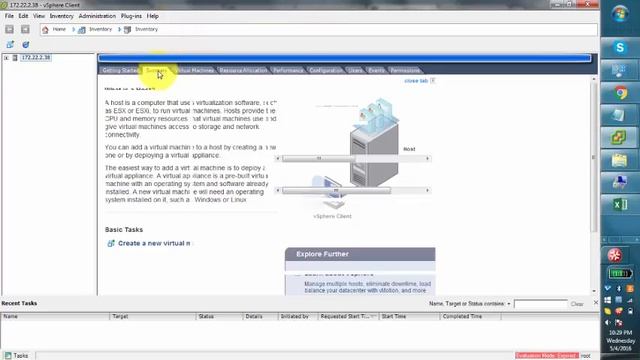Click the Evaluation Mode status indicator
640x360 pixels.
547,356
